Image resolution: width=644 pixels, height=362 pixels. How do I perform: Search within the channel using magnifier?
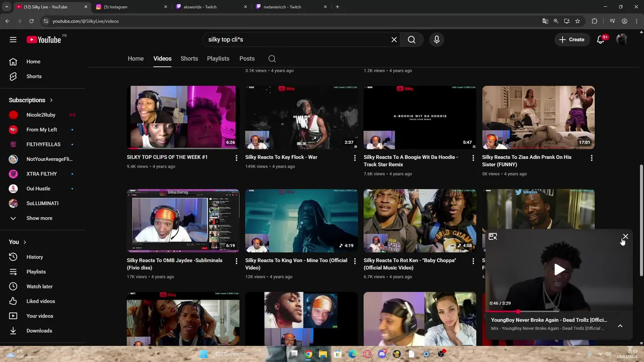[x=272, y=59]
